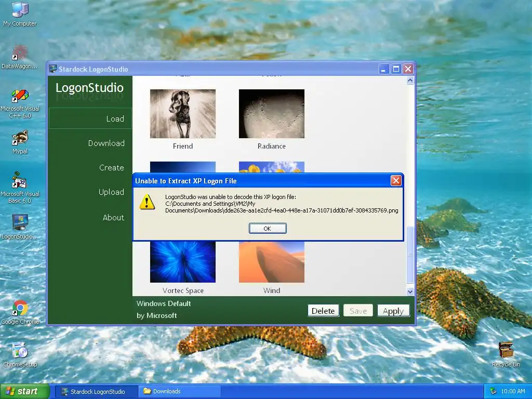Click the Friend label text

point(182,146)
